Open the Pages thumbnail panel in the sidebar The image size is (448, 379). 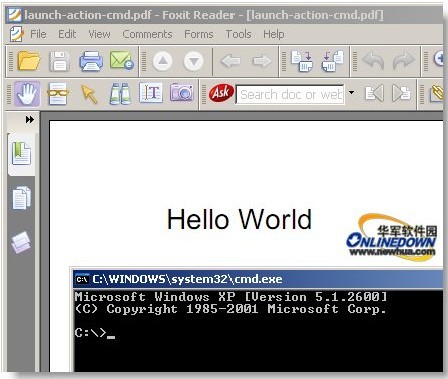pyautogui.click(x=22, y=198)
